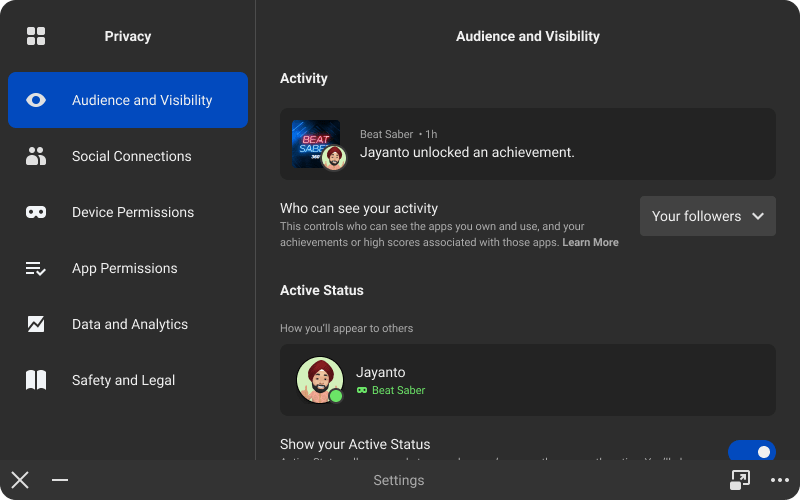
Task: Click the chevron arrow in Your followers dropdown
Action: coord(758,216)
